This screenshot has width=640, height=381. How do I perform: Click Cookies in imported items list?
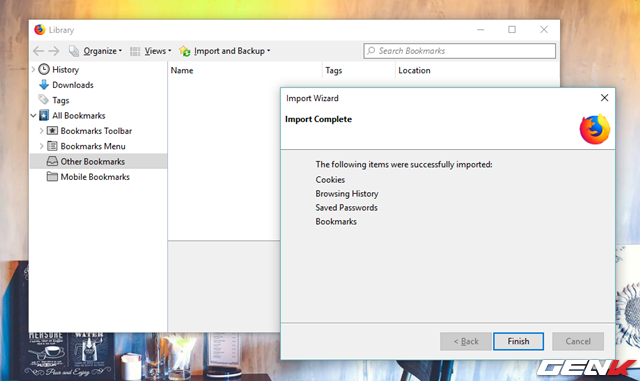pos(330,180)
